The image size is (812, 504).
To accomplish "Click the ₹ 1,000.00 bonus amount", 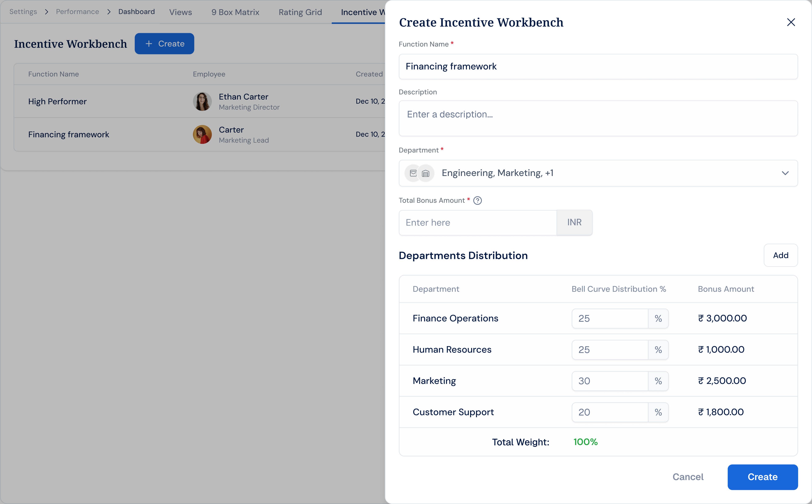I will point(721,350).
